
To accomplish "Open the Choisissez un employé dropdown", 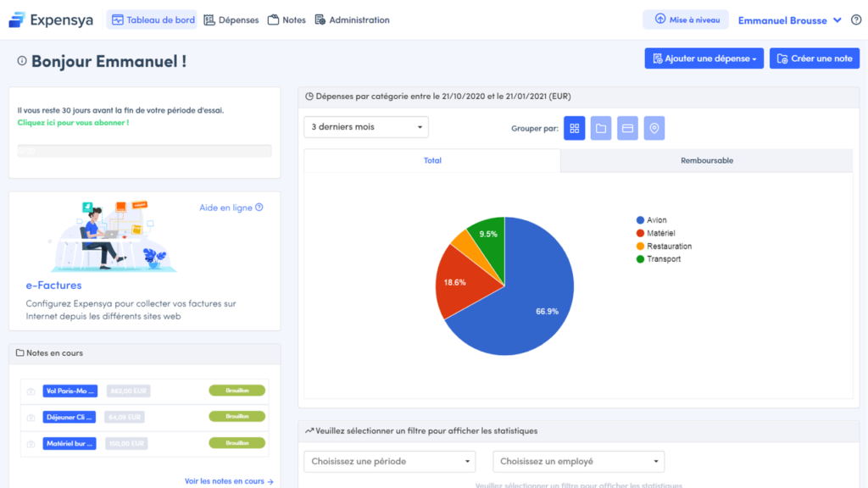I will pyautogui.click(x=578, y=462).
